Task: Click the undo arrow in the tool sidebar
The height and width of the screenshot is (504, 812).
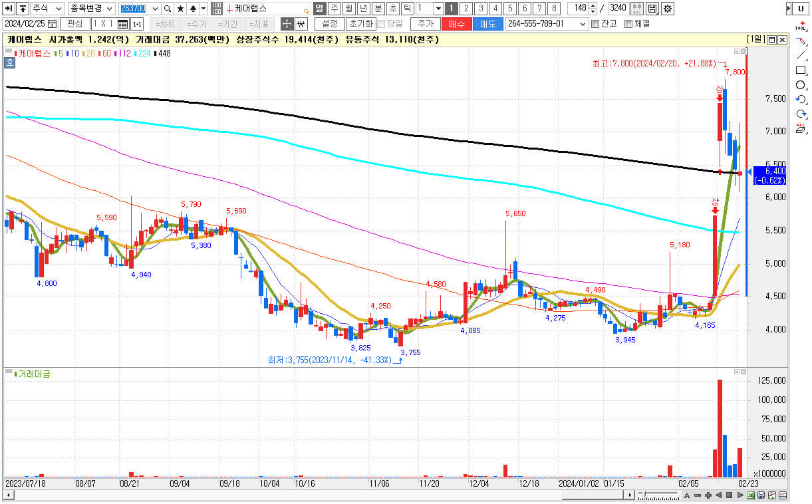Action: click(x=801, y=100)
